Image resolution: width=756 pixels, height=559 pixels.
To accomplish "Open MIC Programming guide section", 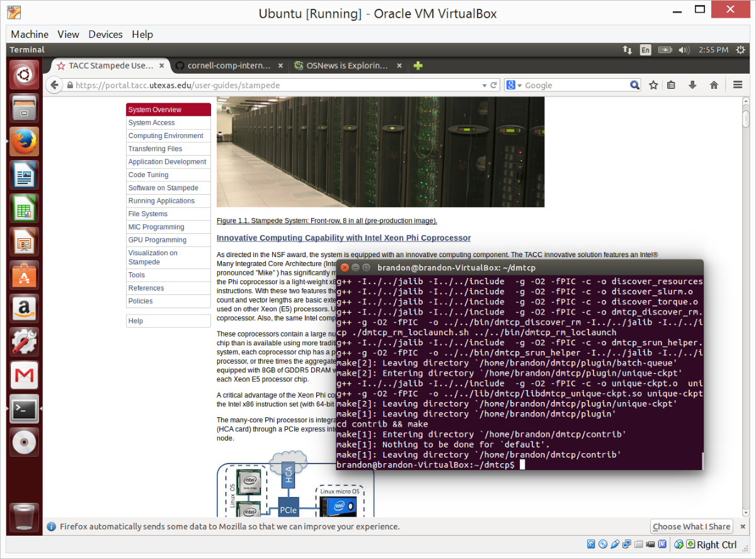I will pyautogui.click(x=168, y=227).
